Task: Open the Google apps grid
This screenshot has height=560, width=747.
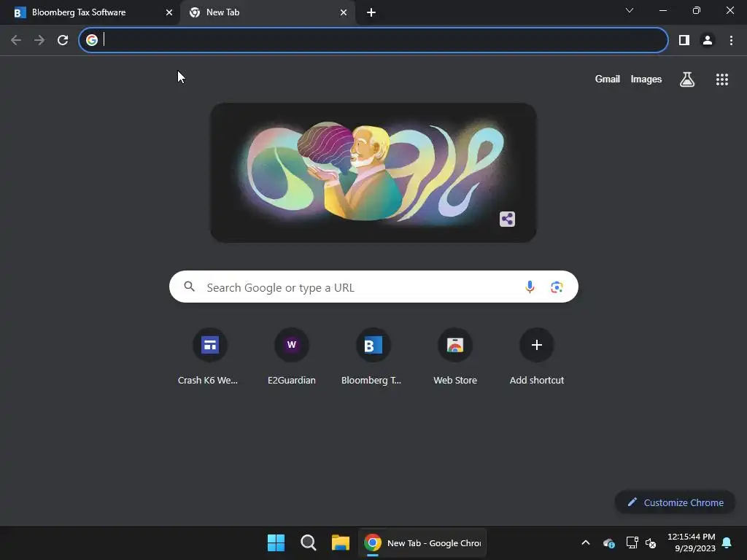Action: (722, 79)
